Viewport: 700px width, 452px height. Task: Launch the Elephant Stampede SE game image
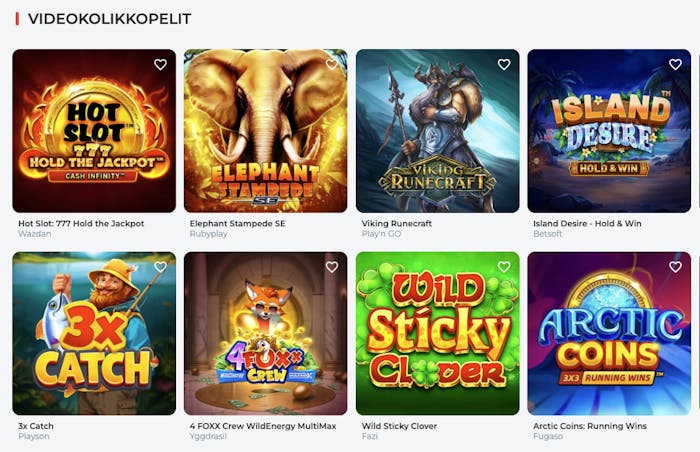[x=266, y=131]
